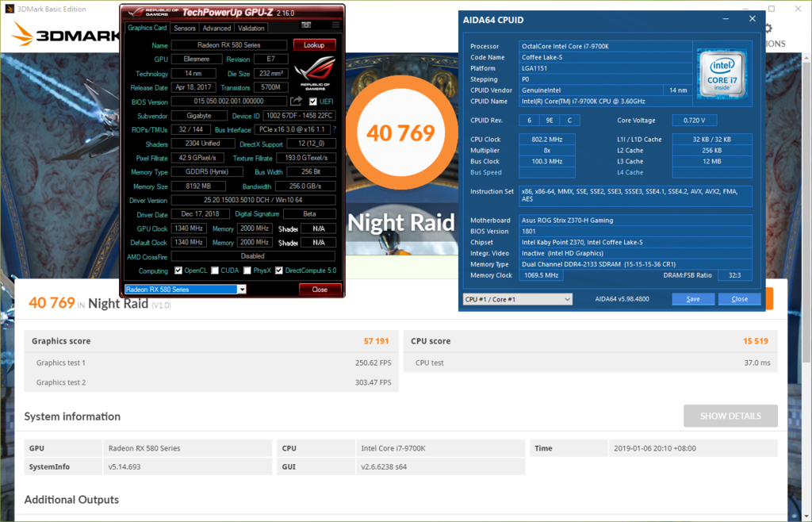Click the Motherboard value Asus ROG Strix Z370-H Gaming
The width and height of the screenshot is (812, 522).
click(x=635, y=220)
